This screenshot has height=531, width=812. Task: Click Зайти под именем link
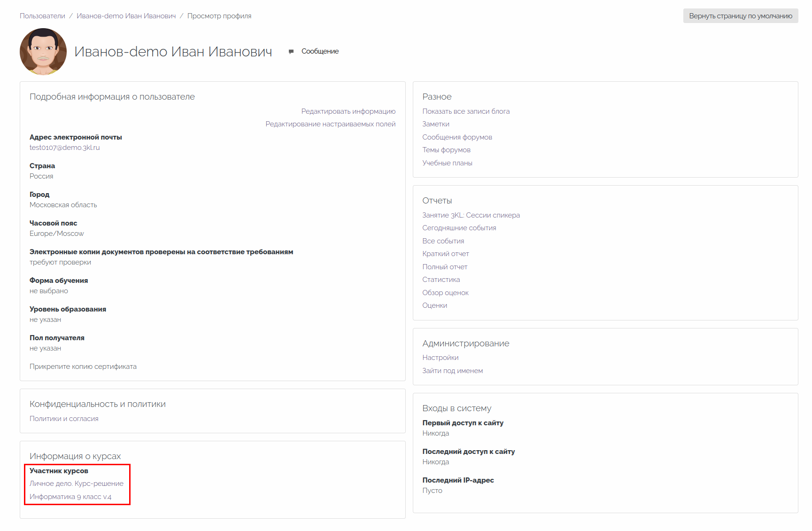pyautogui.click(x=452, y=371)
